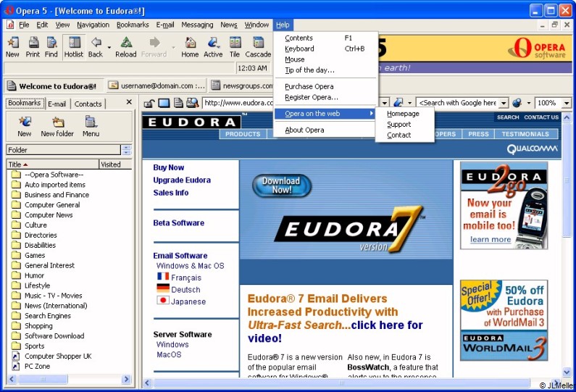Click the TESTIMONIALS tab on Eudora page
Screen dimensions: 576x392
(x=525, y=134)
